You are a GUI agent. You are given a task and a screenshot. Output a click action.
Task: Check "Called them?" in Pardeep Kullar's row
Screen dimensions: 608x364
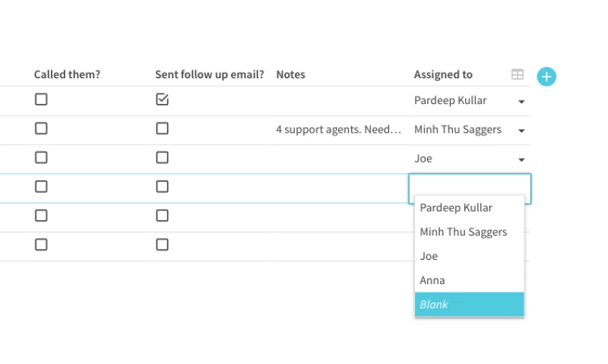(x=41, y=100)
